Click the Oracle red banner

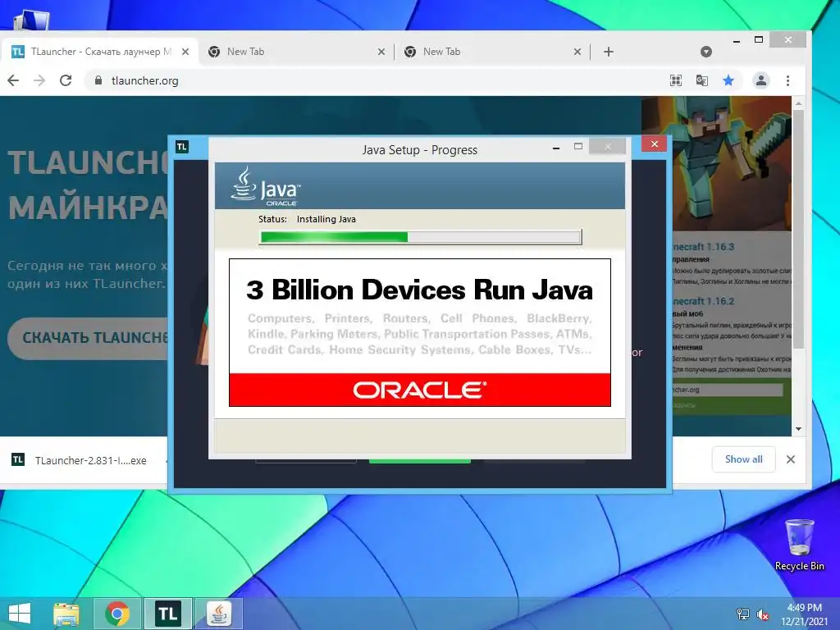click(420, 390)
